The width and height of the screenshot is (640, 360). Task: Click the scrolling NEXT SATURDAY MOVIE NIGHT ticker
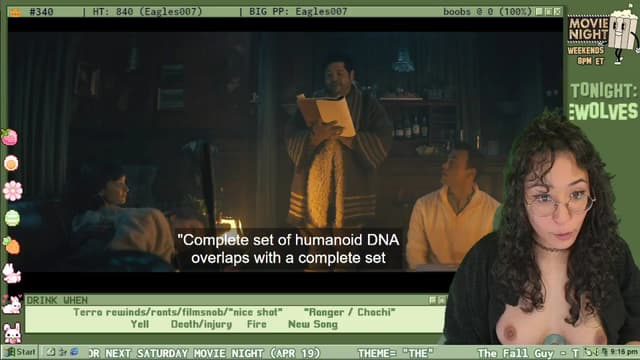204,353
